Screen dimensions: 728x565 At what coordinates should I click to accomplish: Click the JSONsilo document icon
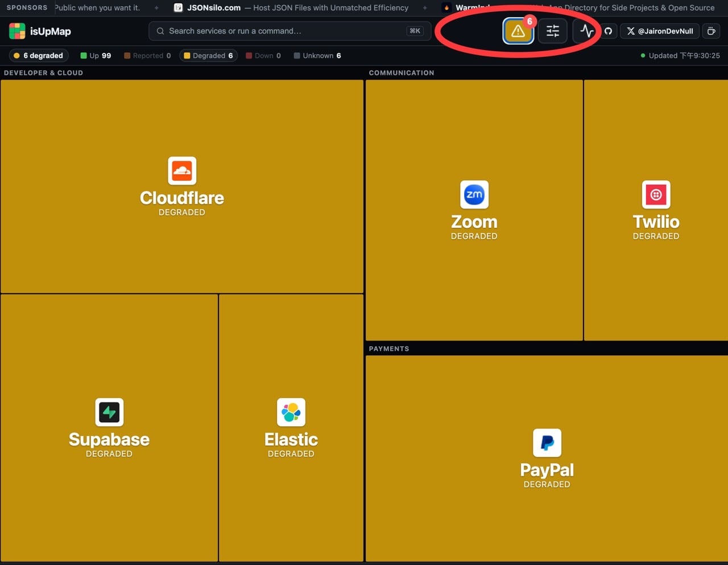click(x=178, y=8)
